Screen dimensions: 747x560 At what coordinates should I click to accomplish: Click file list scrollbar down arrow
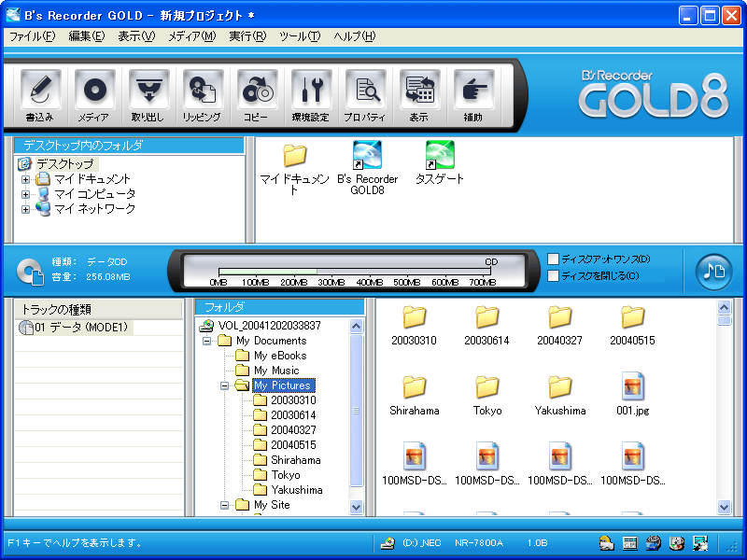pyautogui.click(x=725, y=507)
